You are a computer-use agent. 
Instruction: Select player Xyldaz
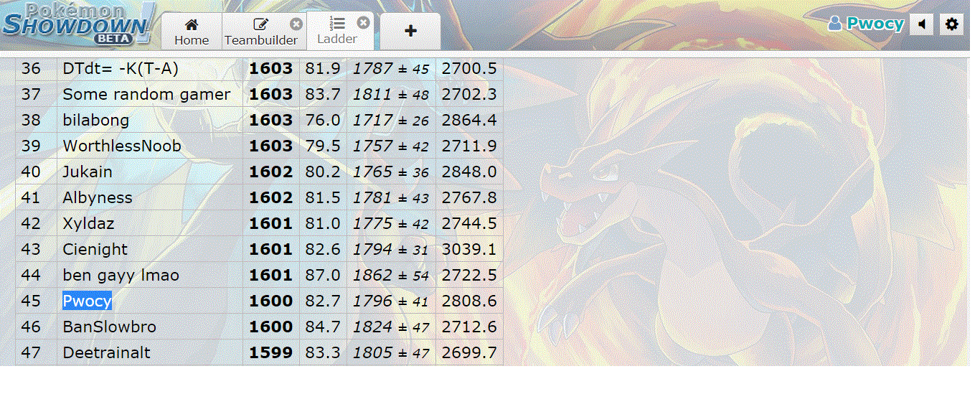pos(88,224)
